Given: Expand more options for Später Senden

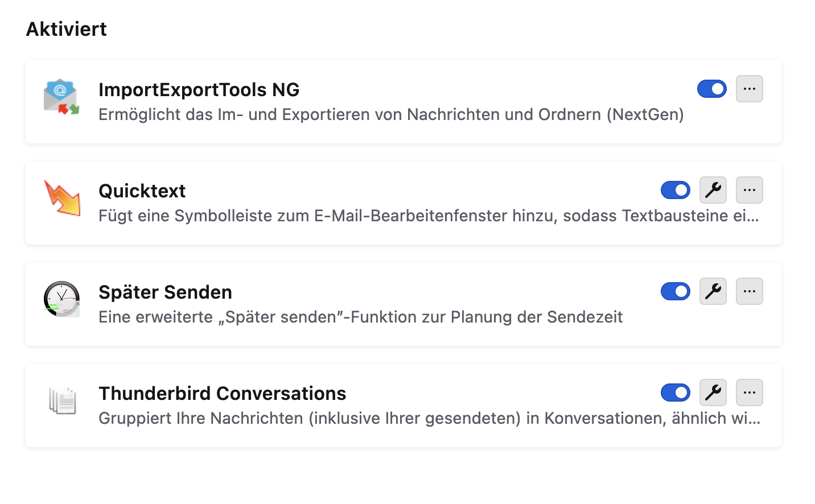Looking at the screenshot, I should pos(749,291).
